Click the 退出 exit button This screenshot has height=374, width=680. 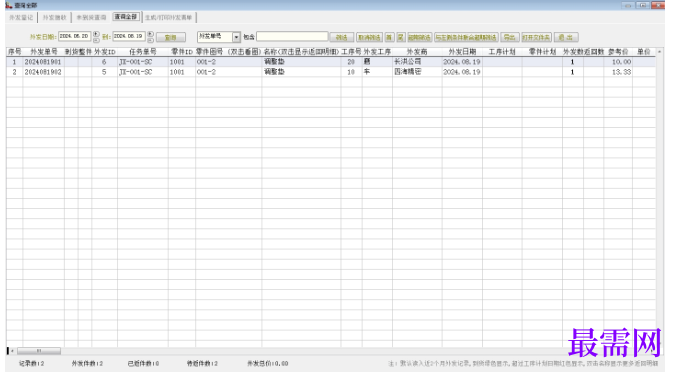tap(566, 37)
